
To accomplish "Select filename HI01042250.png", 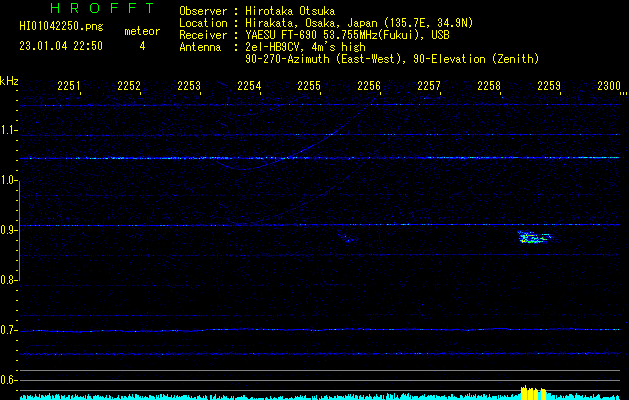I will 61,26.
